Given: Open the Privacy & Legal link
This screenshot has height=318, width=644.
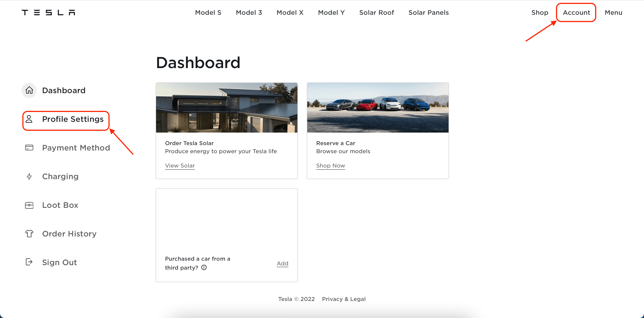Looking at the screenshot, I should pos(343,299).
